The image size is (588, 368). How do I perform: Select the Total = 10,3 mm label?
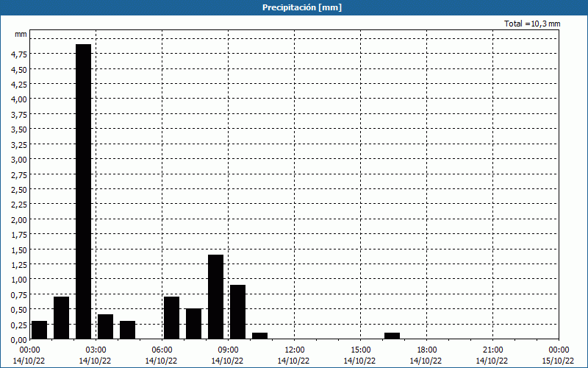click(x=532, y=24)
